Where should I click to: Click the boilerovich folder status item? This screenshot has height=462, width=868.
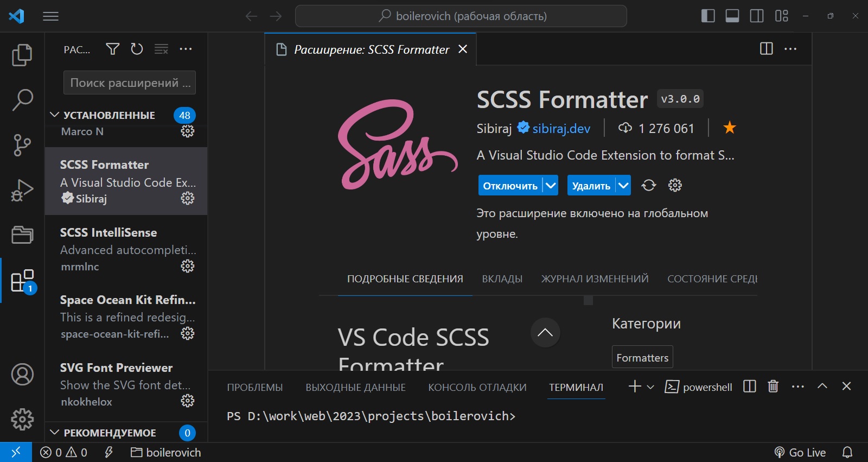166,452
